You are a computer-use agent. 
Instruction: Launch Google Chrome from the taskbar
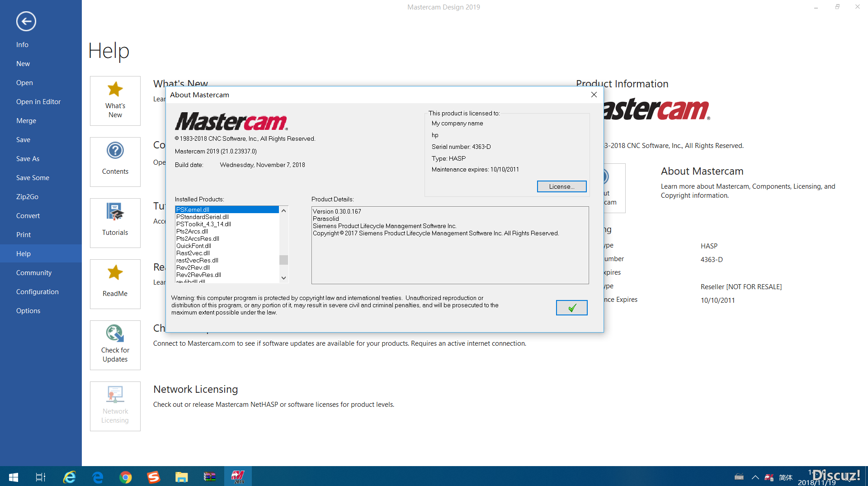(x=126, y=477)
